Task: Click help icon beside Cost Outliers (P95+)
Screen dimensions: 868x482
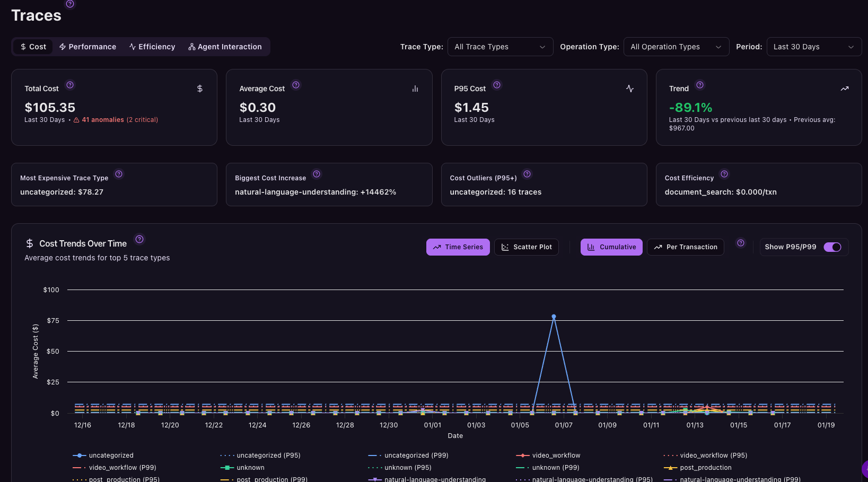Action: tap(527, 174)
